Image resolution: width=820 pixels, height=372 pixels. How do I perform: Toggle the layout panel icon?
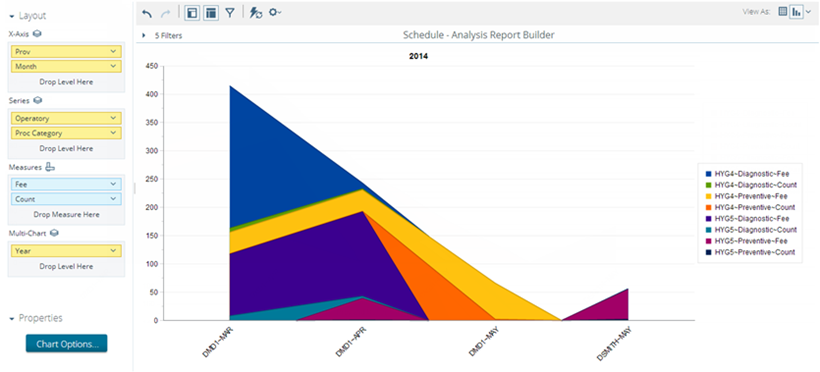click(192, 13)
